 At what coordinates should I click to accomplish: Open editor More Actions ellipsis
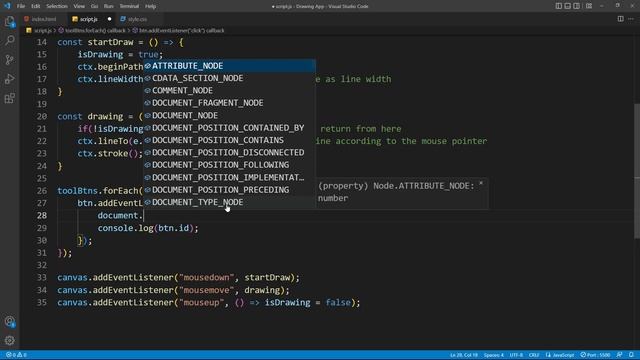pyautogui.click(x=631, y=19)
